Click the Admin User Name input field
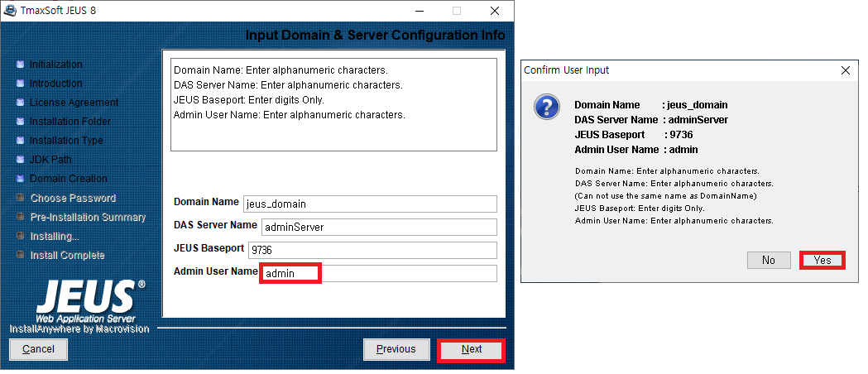 tap(379, 273)
